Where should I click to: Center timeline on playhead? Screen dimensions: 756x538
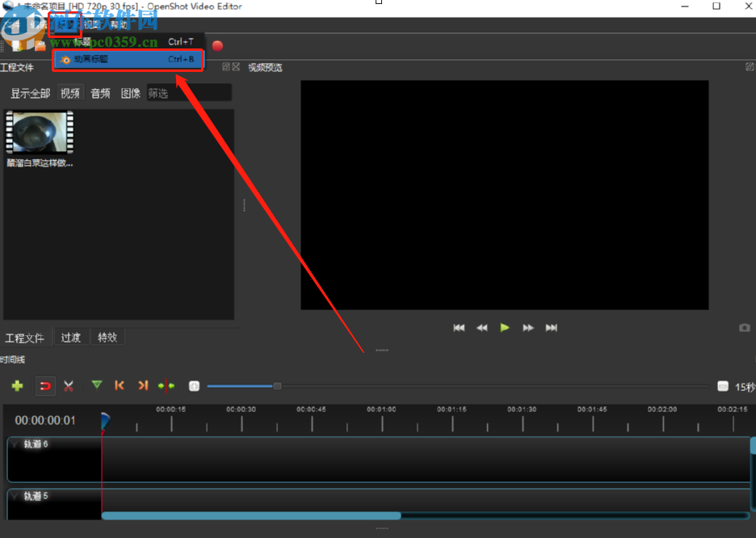166,385
